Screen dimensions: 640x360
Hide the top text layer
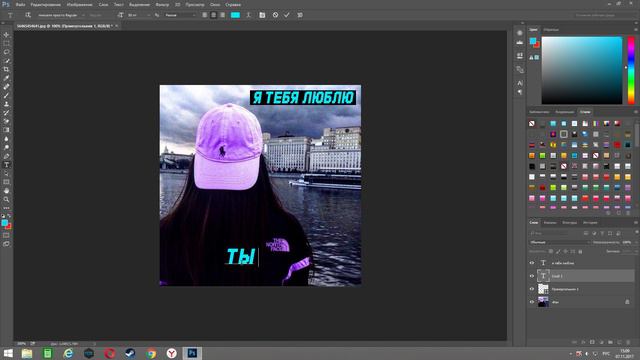point(532,263)
